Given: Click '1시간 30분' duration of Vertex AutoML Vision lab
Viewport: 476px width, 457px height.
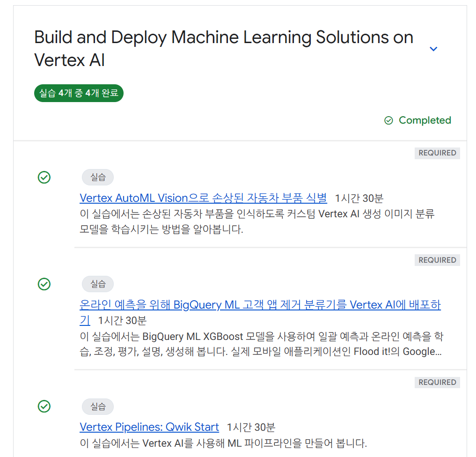Looking at the screenshot, I should (x=359, y=198).
